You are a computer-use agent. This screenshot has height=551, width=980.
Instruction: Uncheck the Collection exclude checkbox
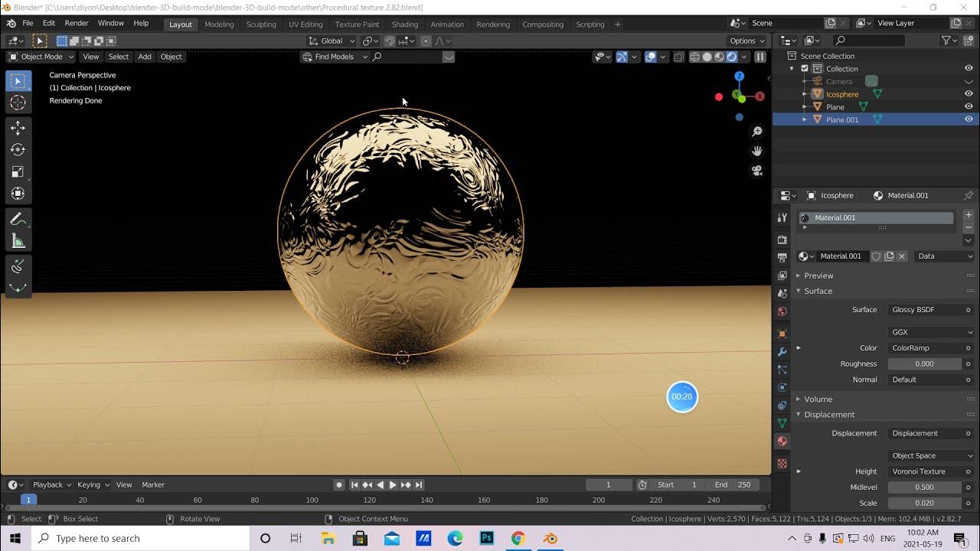805,69
